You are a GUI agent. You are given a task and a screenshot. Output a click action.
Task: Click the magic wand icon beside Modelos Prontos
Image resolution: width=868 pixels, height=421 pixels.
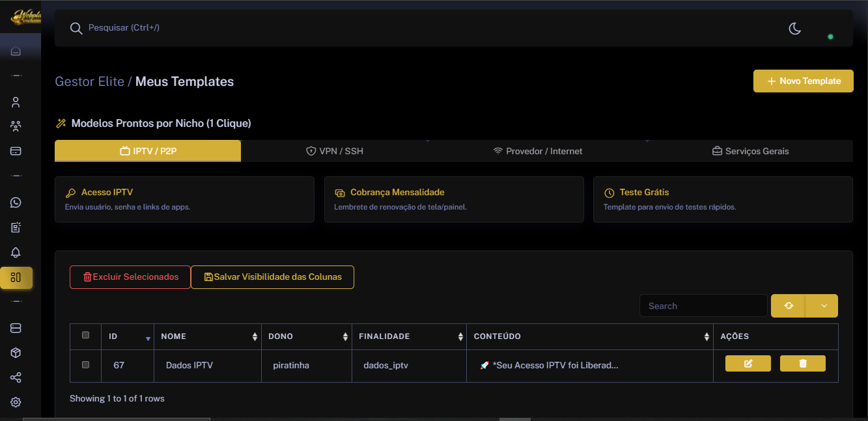tap(61, 123)
